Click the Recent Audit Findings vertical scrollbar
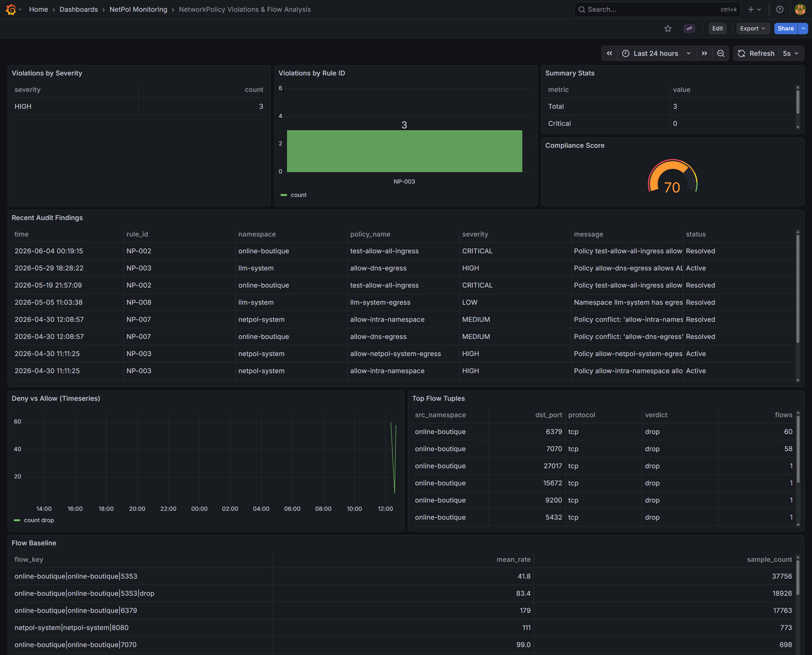Screen dimensions: 812x655 pyautogui.click(x=798, y=289)
